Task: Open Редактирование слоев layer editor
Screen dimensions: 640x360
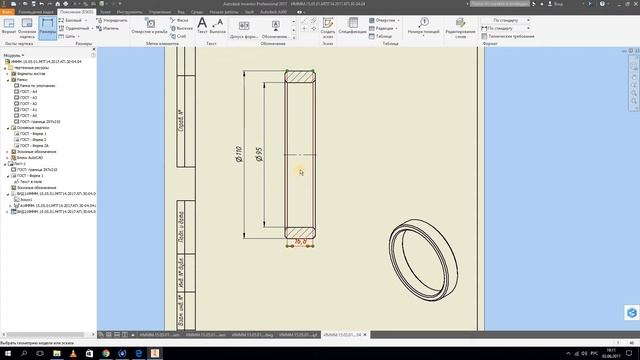Action: pos(460,28)
